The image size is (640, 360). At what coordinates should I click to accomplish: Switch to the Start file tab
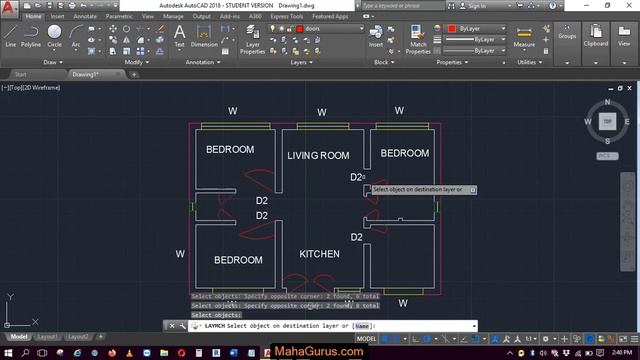pyautogui.click(x=20, y=74)
